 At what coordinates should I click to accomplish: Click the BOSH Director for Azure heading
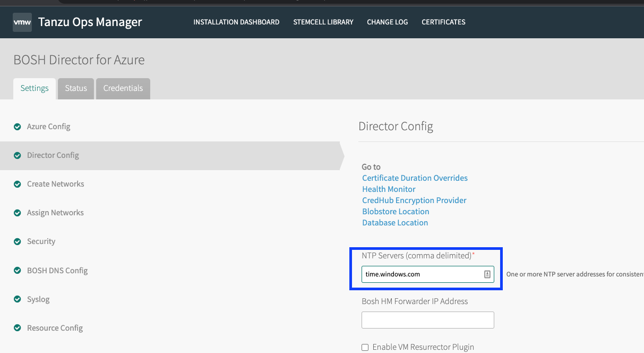click(x=79, y=60)
